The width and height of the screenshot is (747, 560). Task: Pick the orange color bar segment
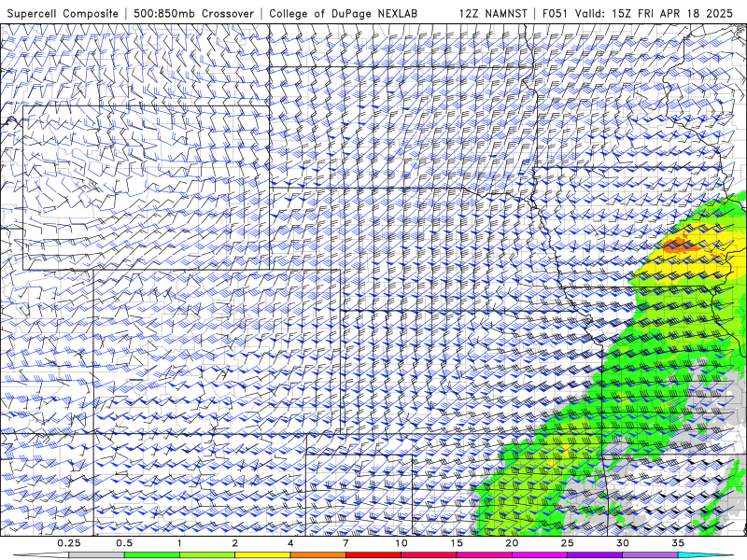click(317, 555)
